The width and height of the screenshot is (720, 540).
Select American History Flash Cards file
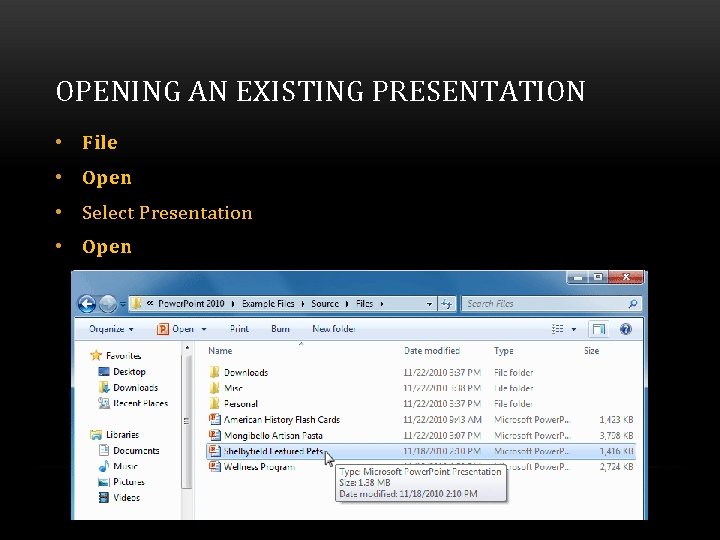[x=281, y=420]
